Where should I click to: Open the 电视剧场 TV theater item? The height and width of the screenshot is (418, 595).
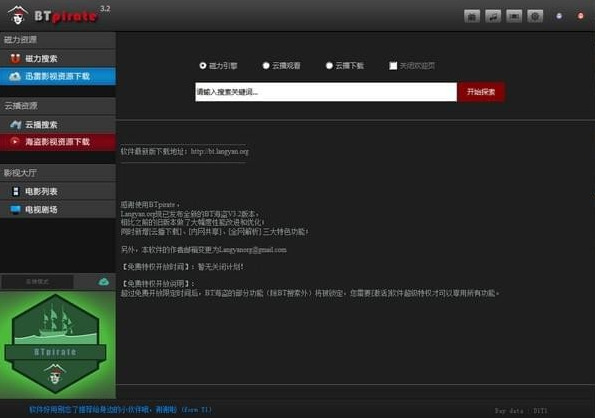(58, 209)
